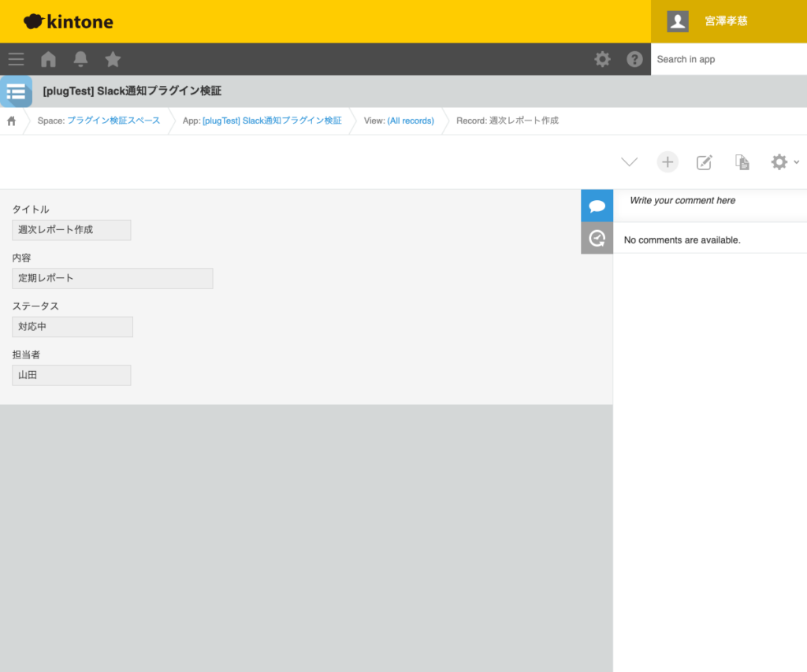Switch to the record history clock tab

tap(597, 238)
